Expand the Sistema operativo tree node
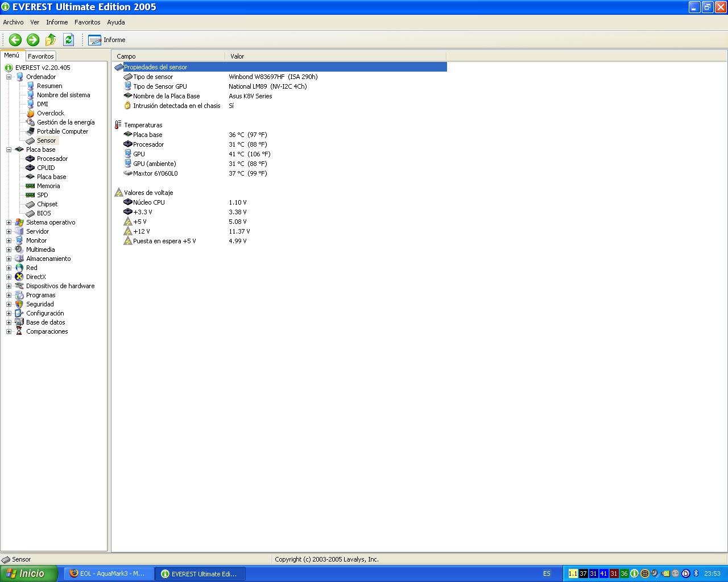The height and width of the screenshot is (582, 728). point(9,222)
